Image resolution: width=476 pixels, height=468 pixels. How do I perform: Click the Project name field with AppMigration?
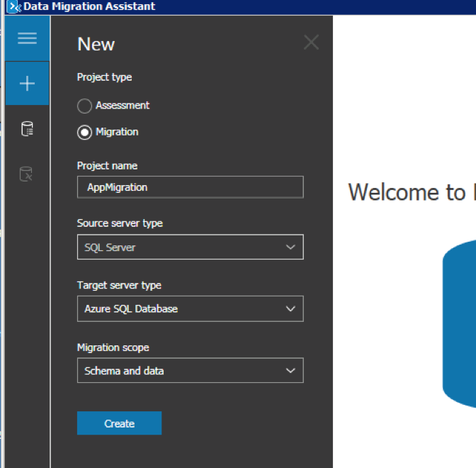[x=191, y=187]
